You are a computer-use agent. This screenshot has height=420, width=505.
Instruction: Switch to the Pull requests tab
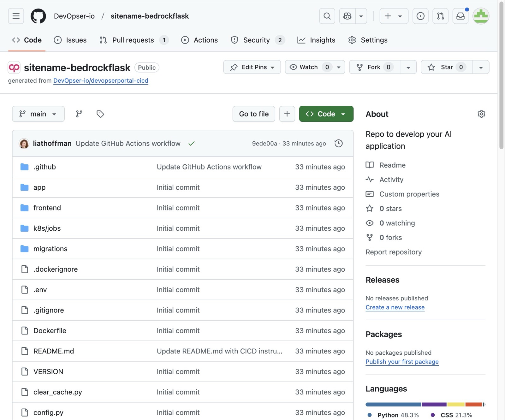[134, 40]
